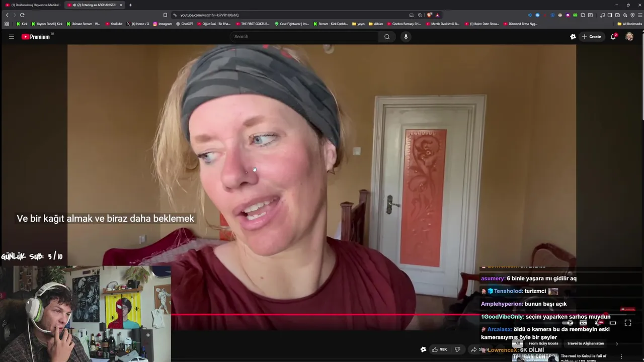Screen dimensions: 644x362
Task: Switch to the Doldurulmuş Hayvan tab
Action: (x=32, y=5)
